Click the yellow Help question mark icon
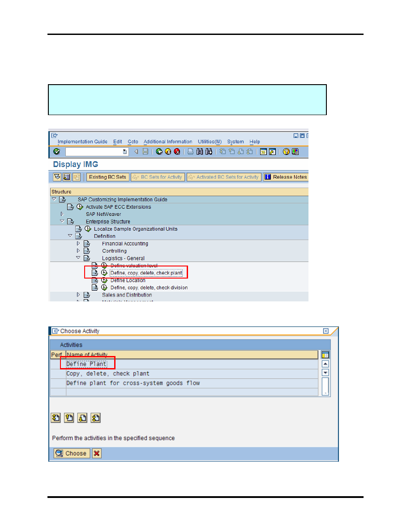The width and height of the screenshot is (411, 532). (286, 152)
